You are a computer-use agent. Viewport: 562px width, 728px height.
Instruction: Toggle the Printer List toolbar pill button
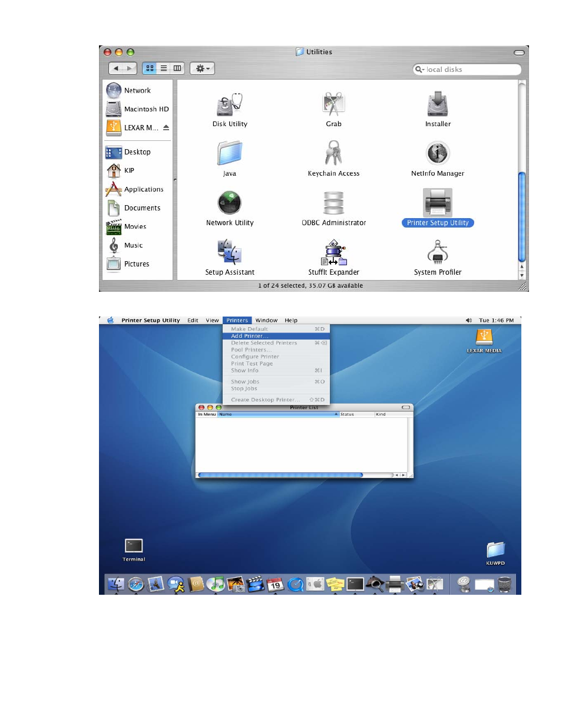(406, 407)
